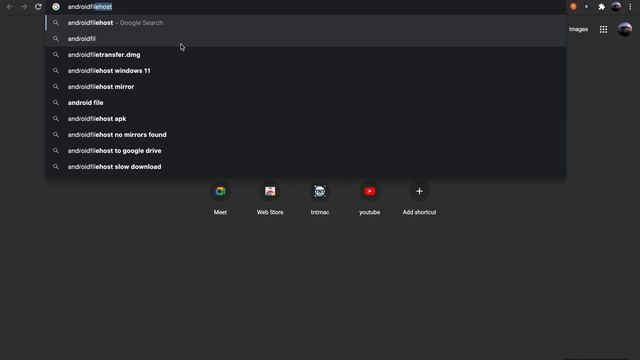Choose androidfiletransfer.dmg suggestion
The image size is (640, 360).
point(305,55)
